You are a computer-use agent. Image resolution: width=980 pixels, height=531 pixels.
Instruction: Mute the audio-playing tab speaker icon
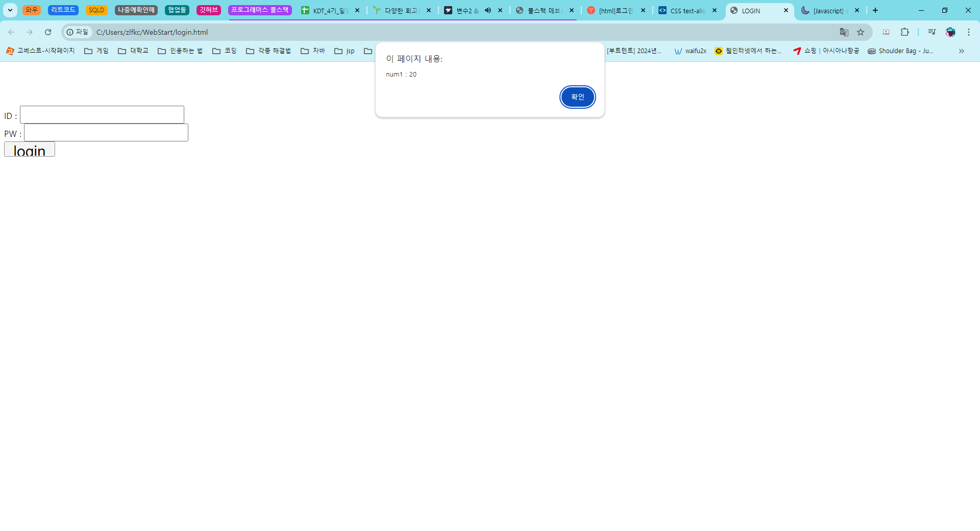488,10
